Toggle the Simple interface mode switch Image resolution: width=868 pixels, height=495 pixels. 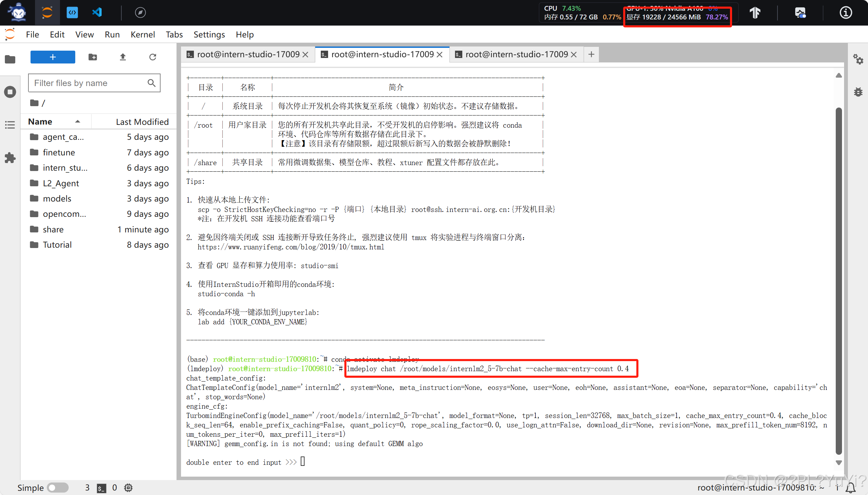pos(58,487)
